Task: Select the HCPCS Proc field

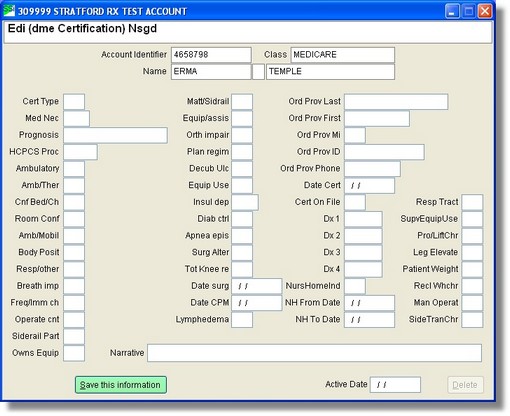Action: point(80,152)
